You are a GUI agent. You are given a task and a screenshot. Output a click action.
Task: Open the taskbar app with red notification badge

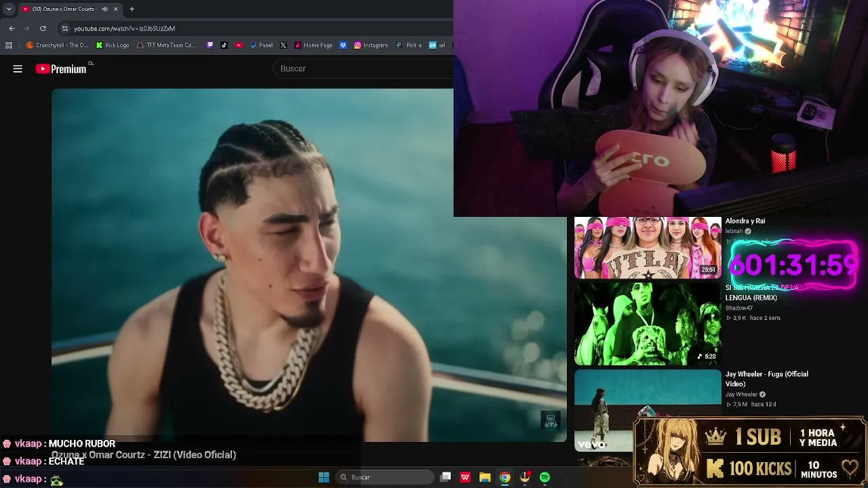click(525, 477)
